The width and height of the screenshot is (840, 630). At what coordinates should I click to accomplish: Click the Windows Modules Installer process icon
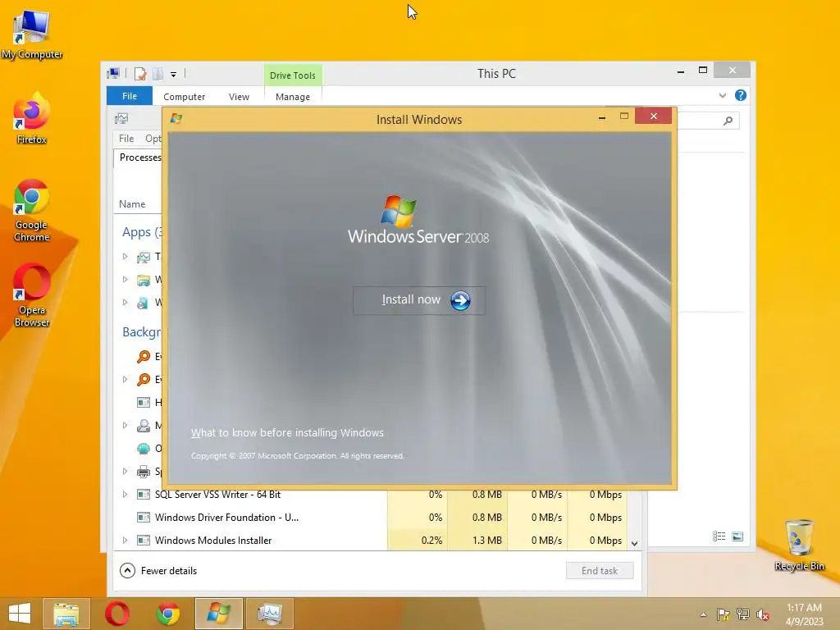tap(143, 541)
